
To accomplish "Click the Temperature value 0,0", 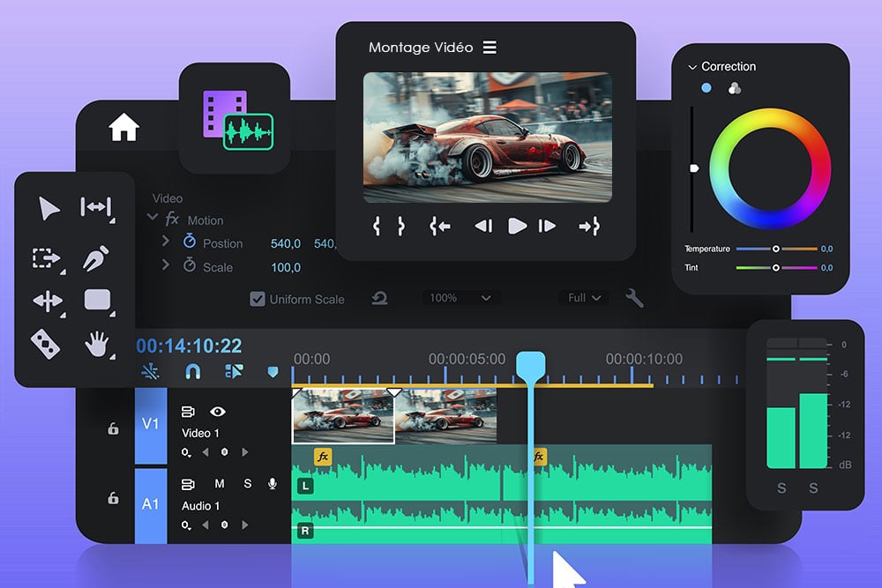I will click(x=826, y=249).
